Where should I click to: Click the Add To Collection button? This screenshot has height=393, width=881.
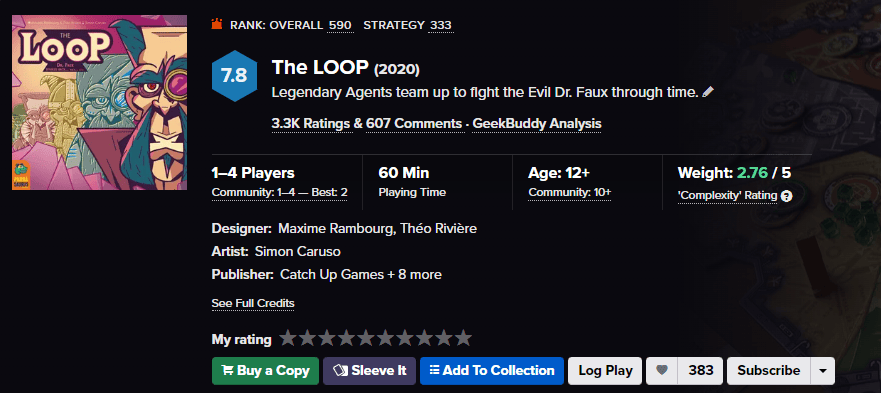492,371
